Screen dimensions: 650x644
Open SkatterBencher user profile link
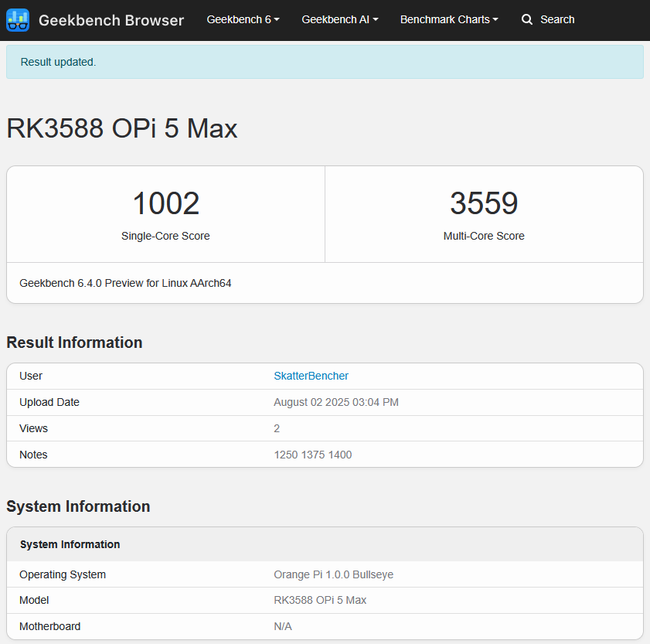coord(311,376)
